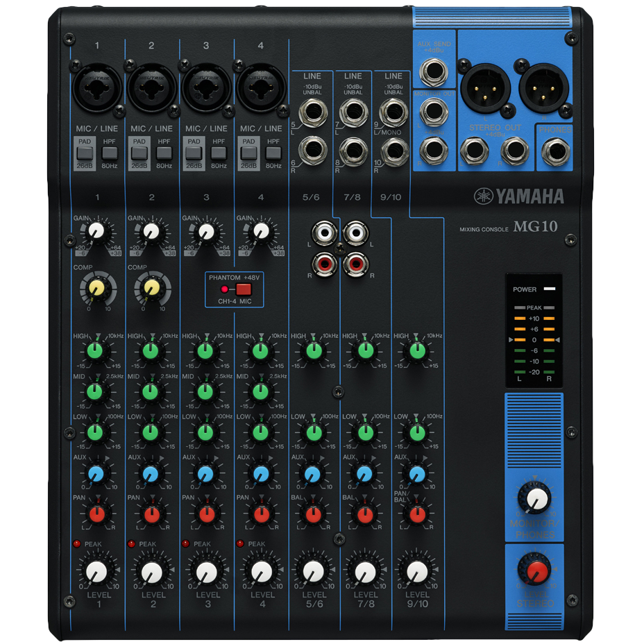Click the LINE 5 L input jack

[x=313, y=112]
